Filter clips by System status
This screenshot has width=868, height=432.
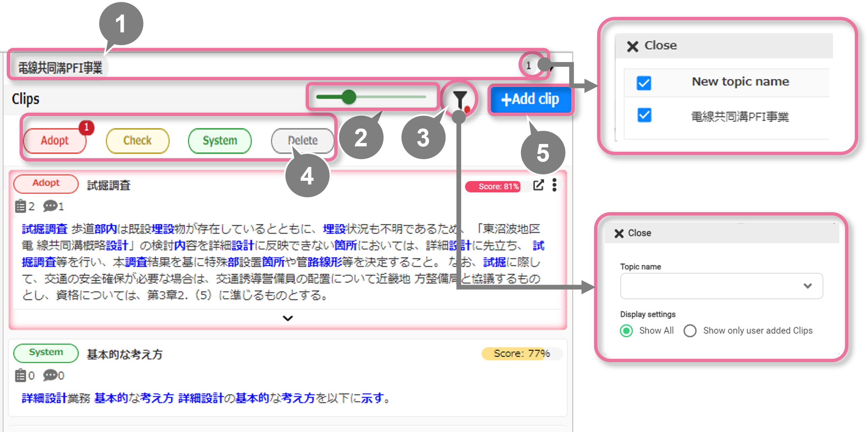(x=220, y=141)
